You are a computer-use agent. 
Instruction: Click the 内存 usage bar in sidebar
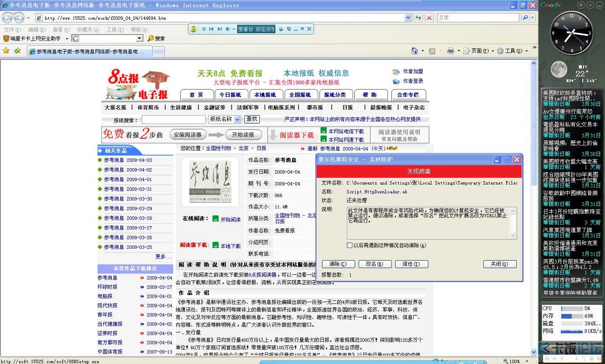point(572,316)
